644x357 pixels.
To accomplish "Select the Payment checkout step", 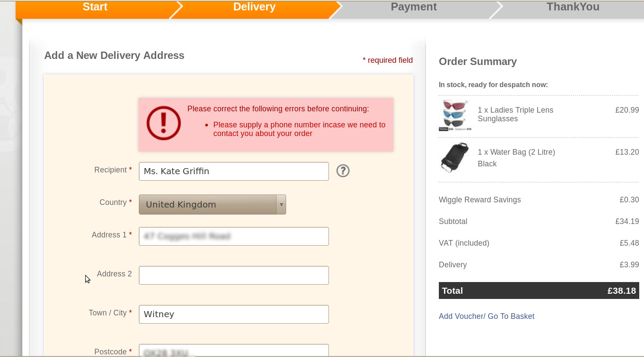I will (414, 8).
